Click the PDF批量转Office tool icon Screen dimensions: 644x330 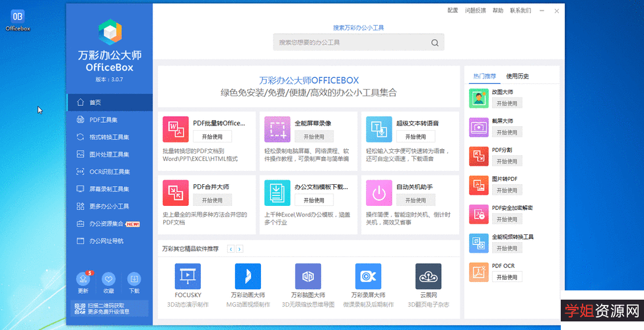coord(176,129)
